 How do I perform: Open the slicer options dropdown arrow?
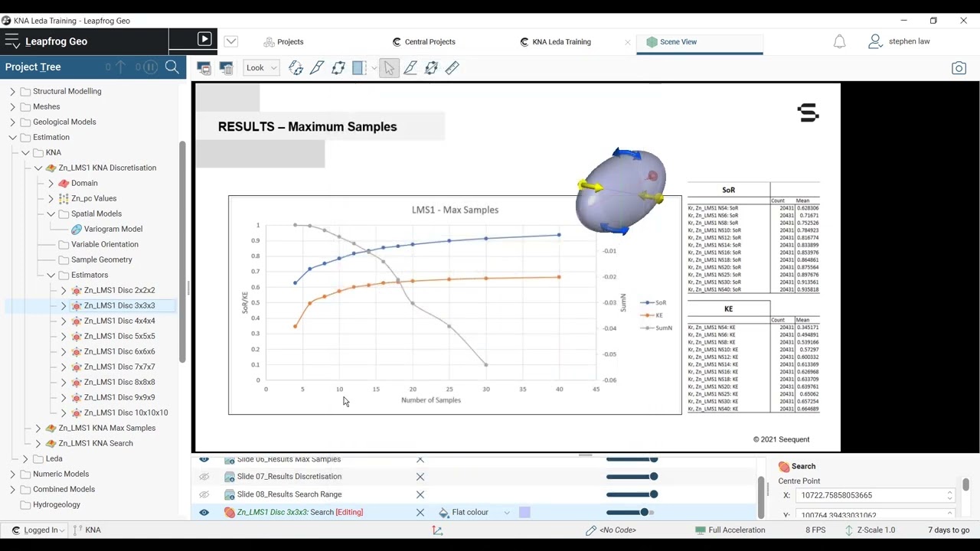point(374,68)
